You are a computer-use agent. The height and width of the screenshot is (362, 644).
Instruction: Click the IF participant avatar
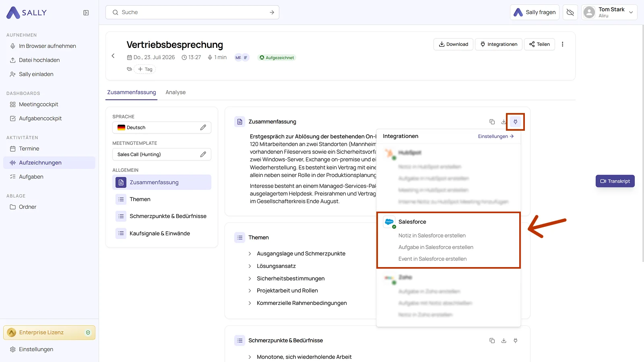pos(246,58)
